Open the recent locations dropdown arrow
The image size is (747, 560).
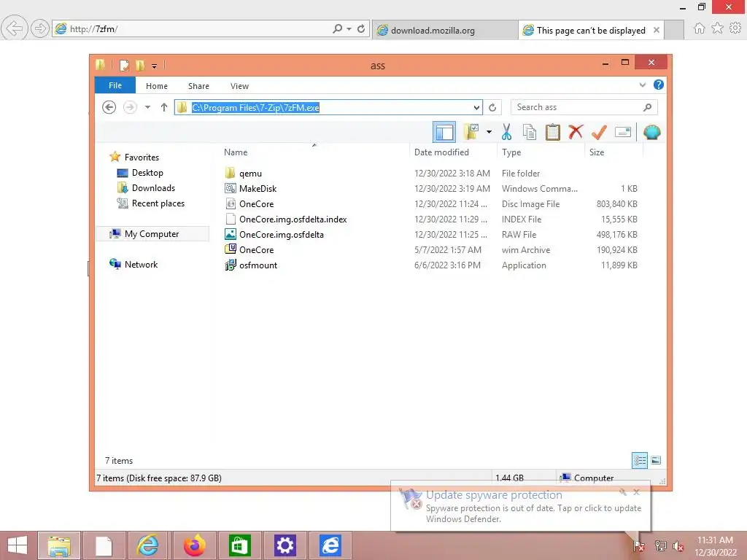(x=147, y=107)
